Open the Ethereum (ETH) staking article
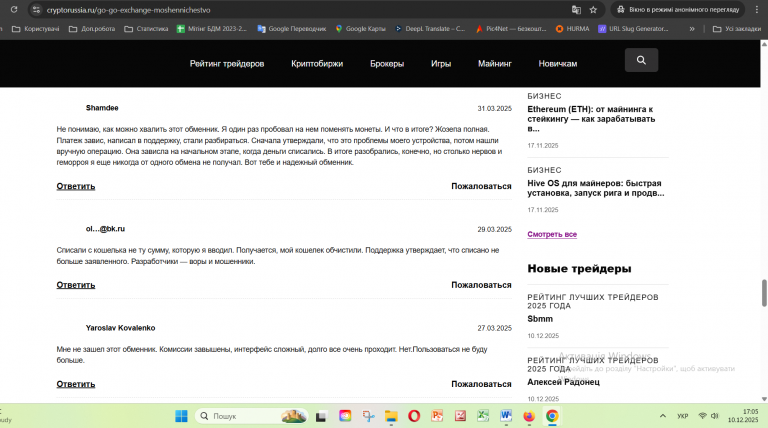This screenshot has width=768, height=428. click(x=591, y=119)
